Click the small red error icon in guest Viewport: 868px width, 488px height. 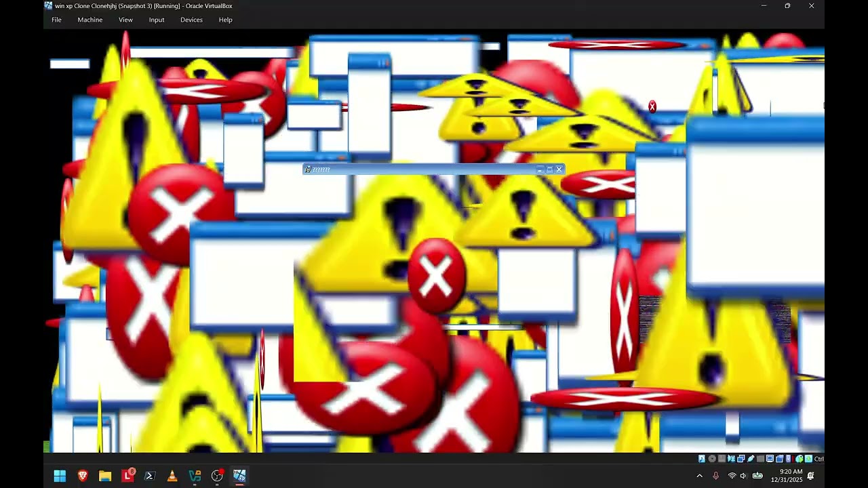652,106
